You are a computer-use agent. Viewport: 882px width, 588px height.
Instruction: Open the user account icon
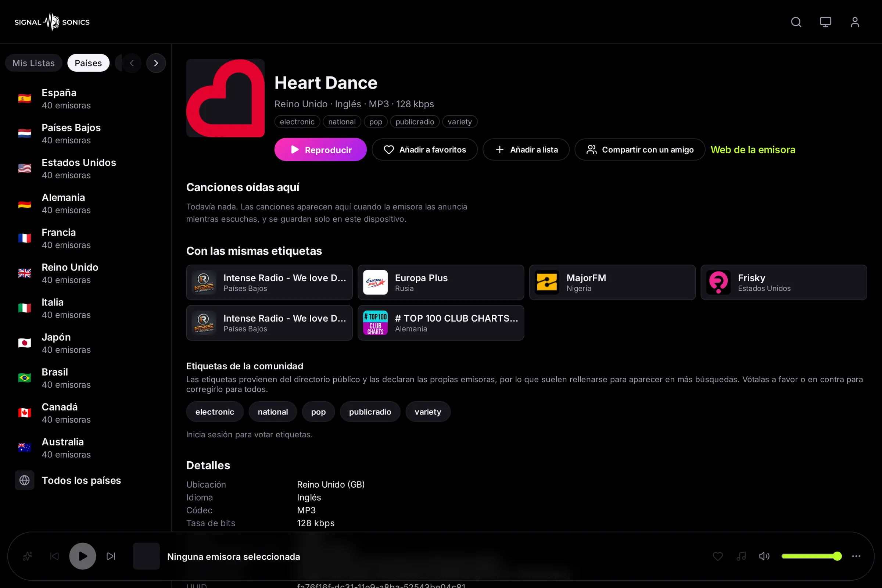click(855, 22)
